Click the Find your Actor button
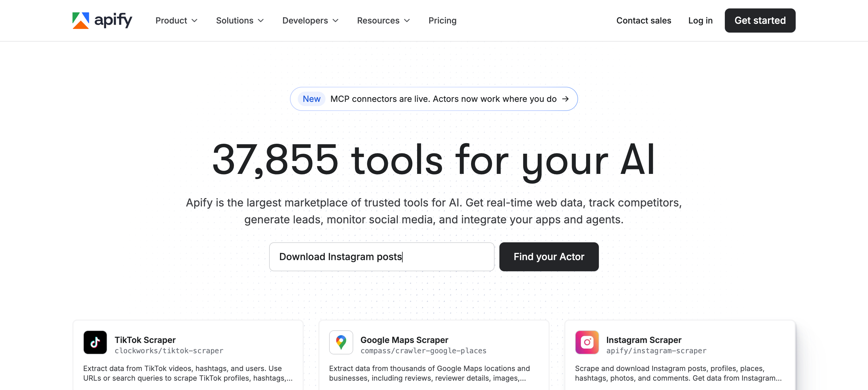868x390 pixels. click(x=549, y=257)
